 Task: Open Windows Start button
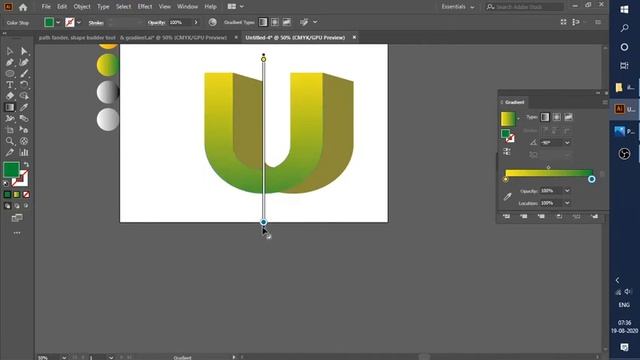624,9
